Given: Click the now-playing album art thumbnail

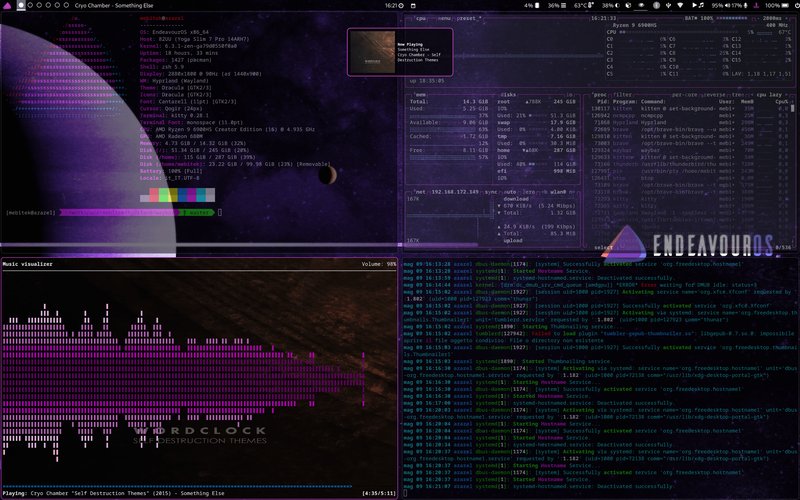Looking at the screenshot, I should (372, 52).
